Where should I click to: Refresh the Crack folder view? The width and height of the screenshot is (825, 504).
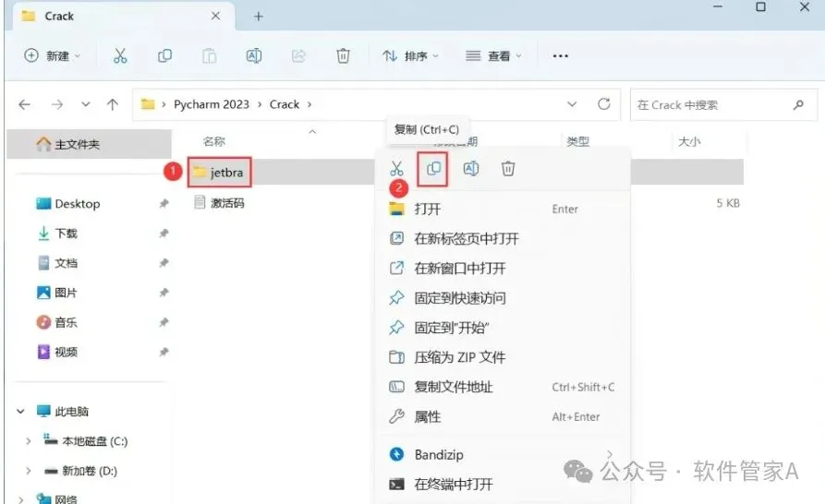pos(604,104)
